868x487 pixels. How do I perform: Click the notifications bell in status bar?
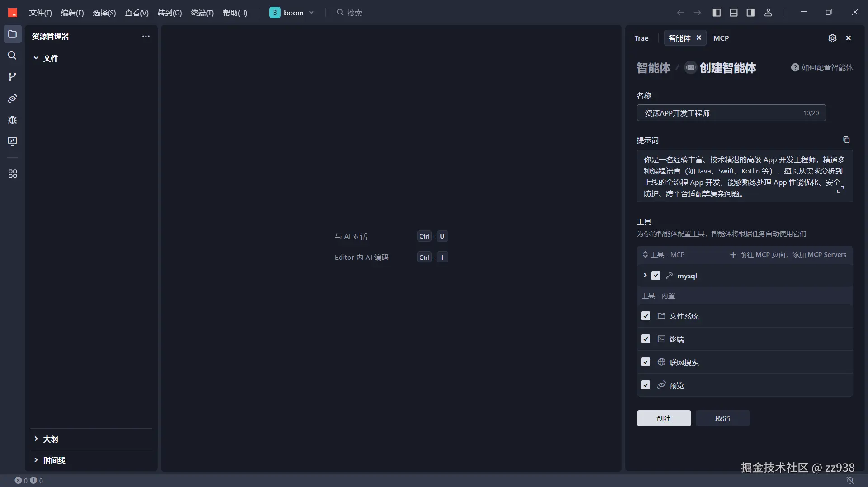pos(850,480)
